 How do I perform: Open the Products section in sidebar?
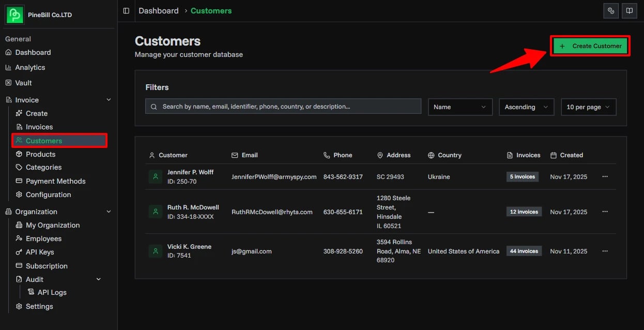click(40, 154)
